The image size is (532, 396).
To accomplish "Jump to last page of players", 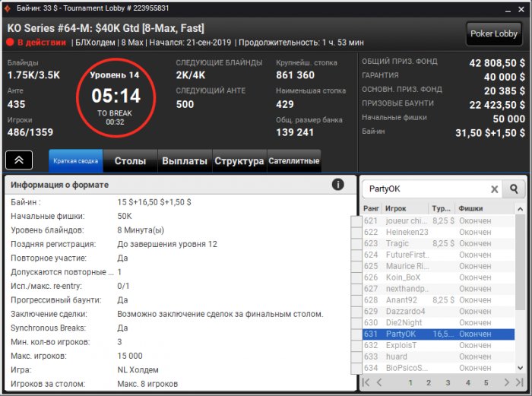I will (x=519, y=383).
